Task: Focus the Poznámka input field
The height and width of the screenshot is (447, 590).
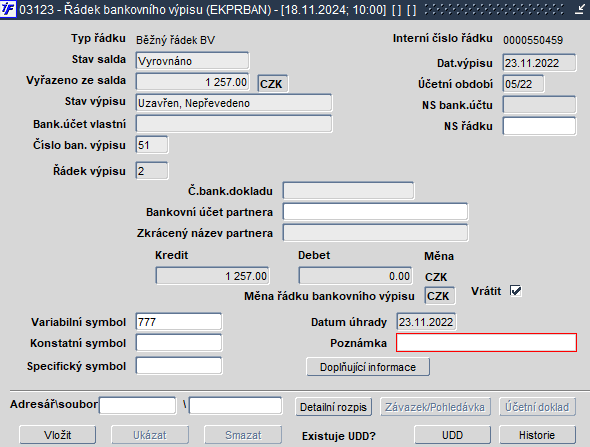Action: click(486, 342)
